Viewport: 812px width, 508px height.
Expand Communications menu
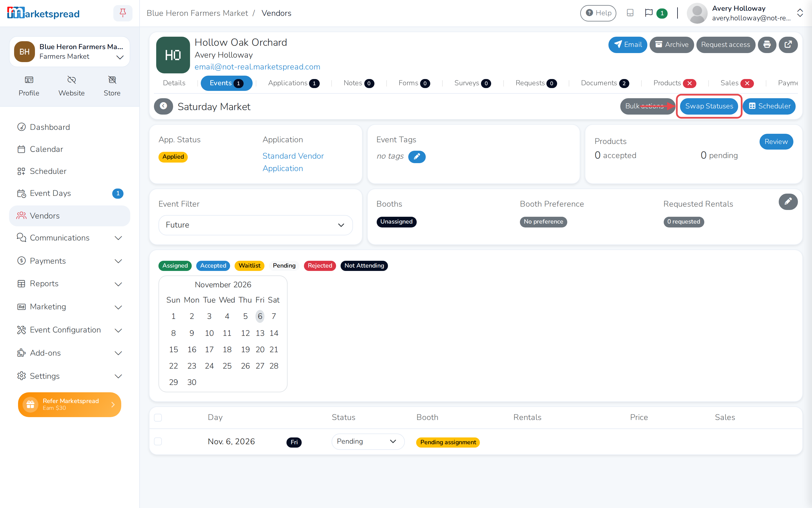click(x=70, y=238)
